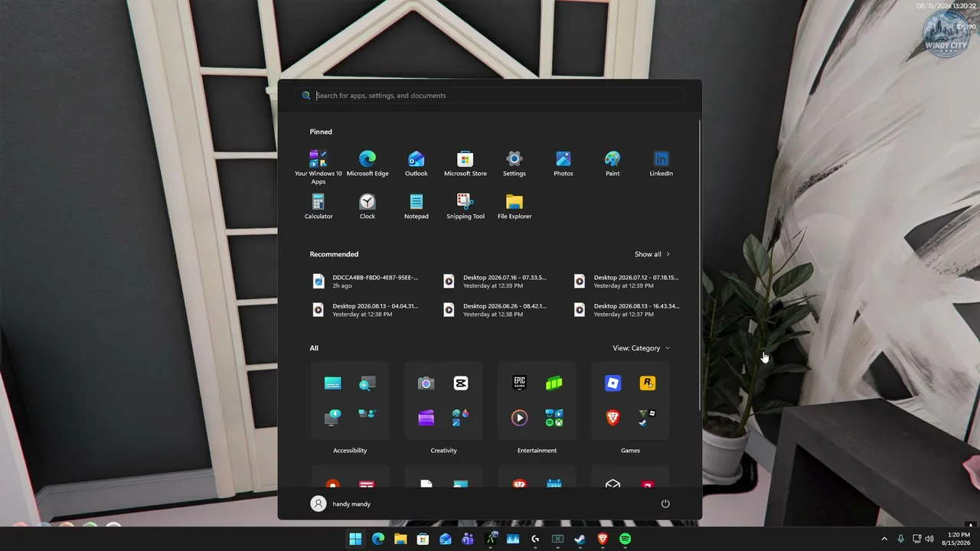This screenshot has width=980, height=551.
Task: Open Steam from the taskbar
Action: coord(580,539)
